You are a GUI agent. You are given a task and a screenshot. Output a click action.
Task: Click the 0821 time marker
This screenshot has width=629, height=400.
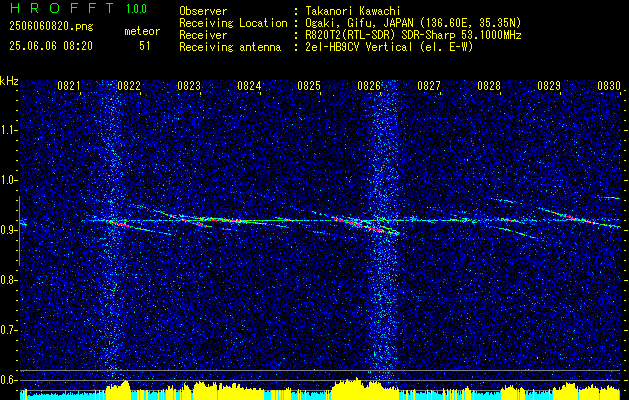69,86
